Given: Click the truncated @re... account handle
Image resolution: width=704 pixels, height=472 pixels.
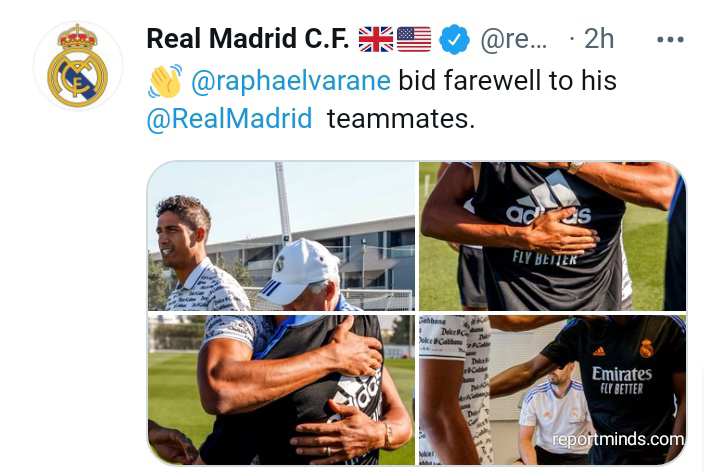Looking at the screenshot, I should (x=514, y=40).
